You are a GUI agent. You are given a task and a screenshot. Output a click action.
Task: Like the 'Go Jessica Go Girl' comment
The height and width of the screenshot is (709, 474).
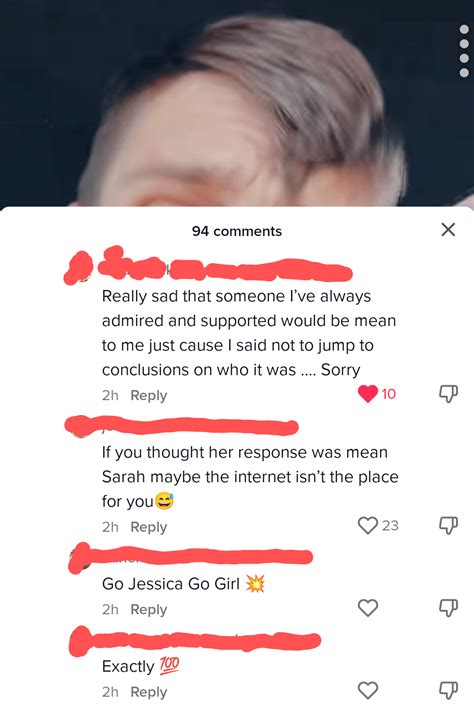tap(368, 608)
